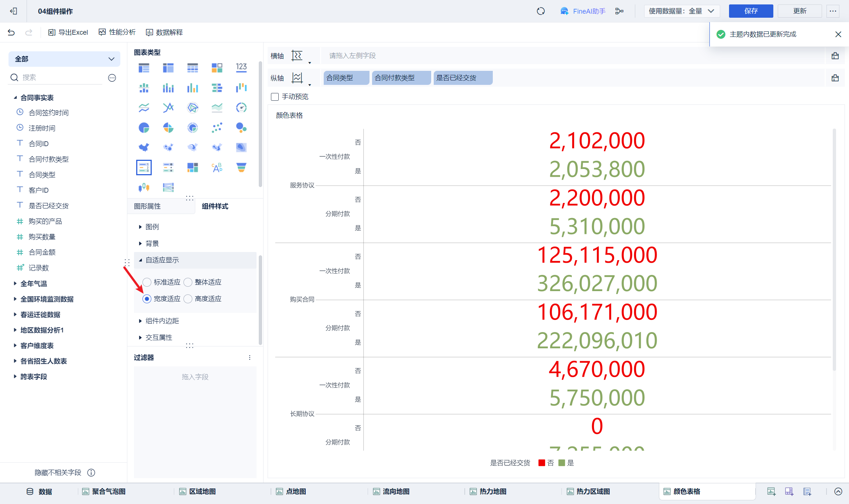The image size is (849, 504).
Task: Select the gauge chart type icon
Action: pos(241,108)
